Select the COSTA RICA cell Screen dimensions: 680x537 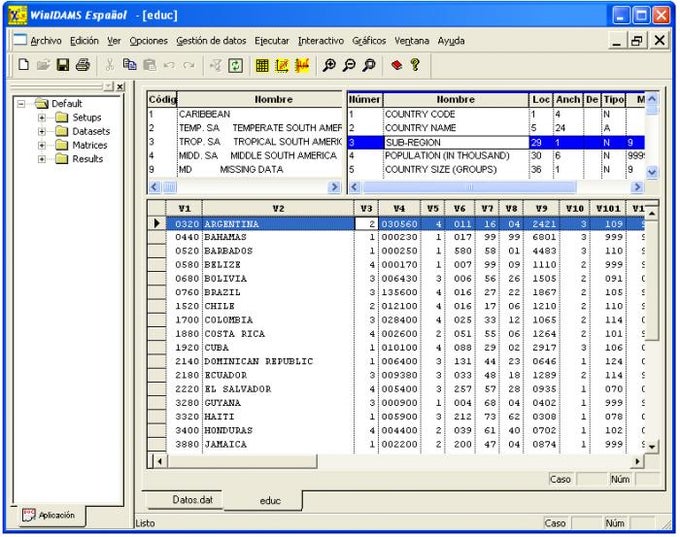278,334
